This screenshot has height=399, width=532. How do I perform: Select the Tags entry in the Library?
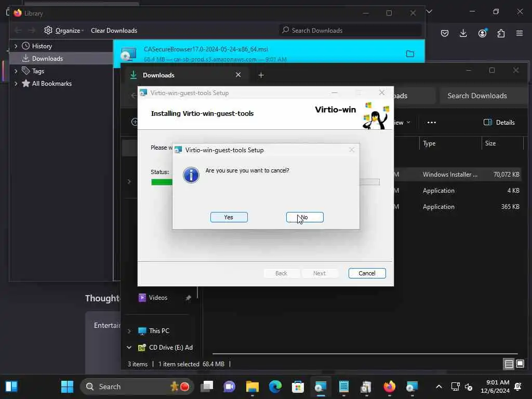[38, 71]
